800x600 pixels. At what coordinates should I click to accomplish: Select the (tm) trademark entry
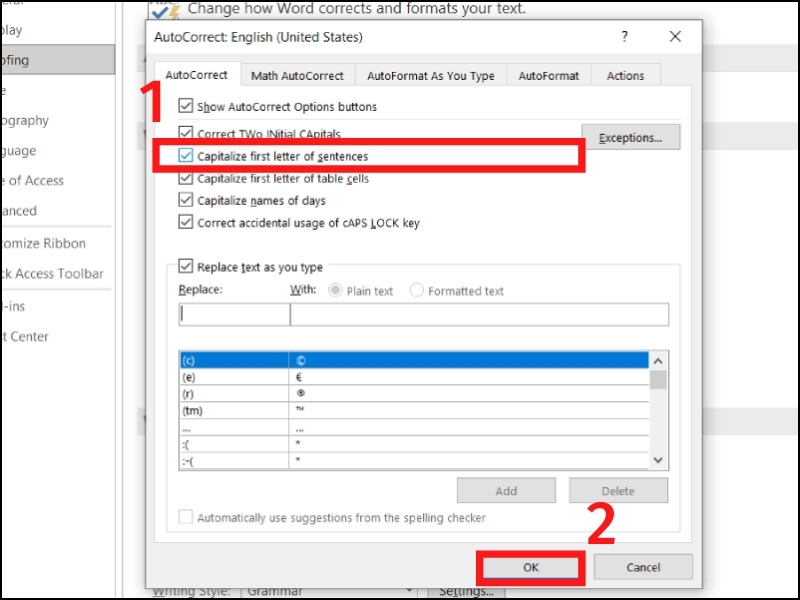coord(414,410)
